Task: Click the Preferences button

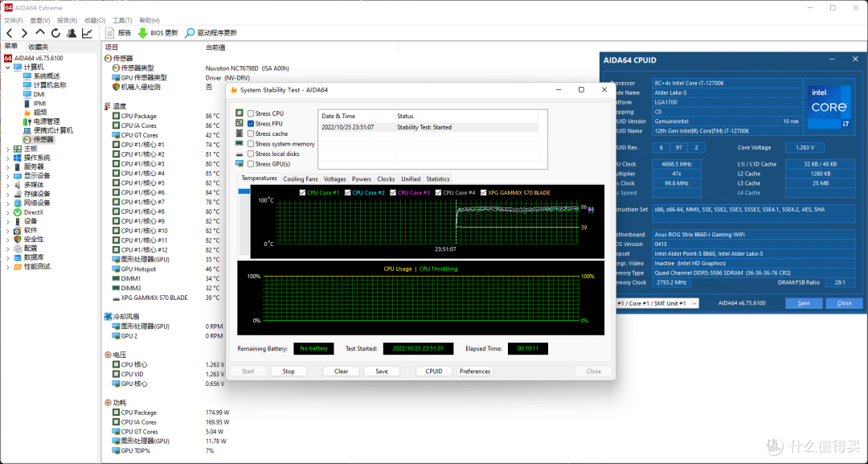Action: point(475,372)
